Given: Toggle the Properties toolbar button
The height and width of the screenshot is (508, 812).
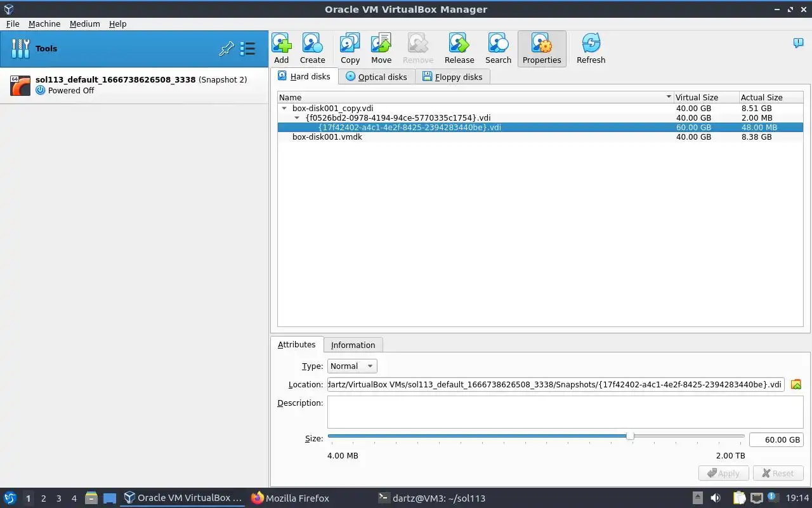Looking at the screenshot, I should tap(542, 49).
